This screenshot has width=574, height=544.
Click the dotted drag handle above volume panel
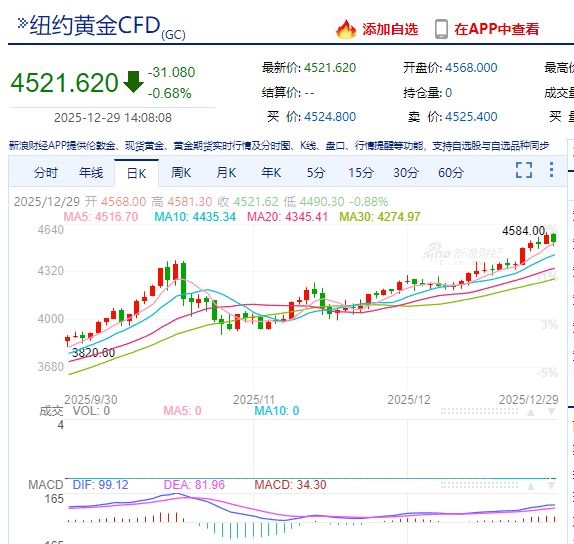479,412
